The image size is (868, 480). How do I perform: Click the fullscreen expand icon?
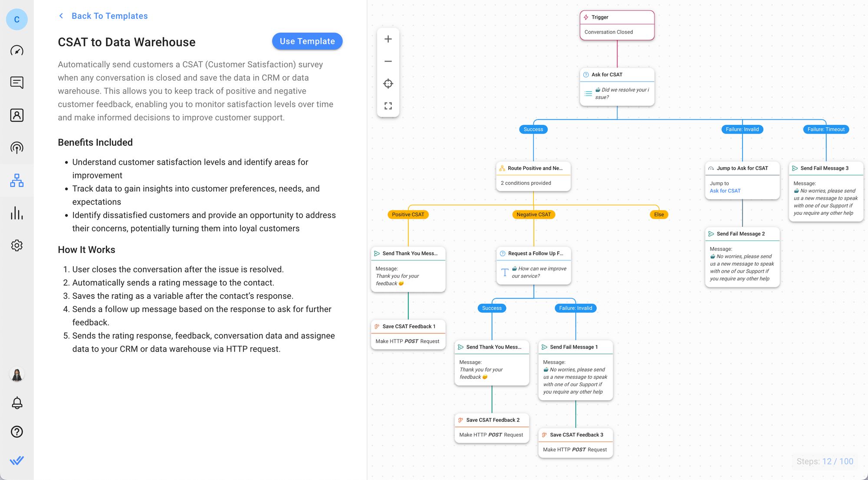point(388,106)
